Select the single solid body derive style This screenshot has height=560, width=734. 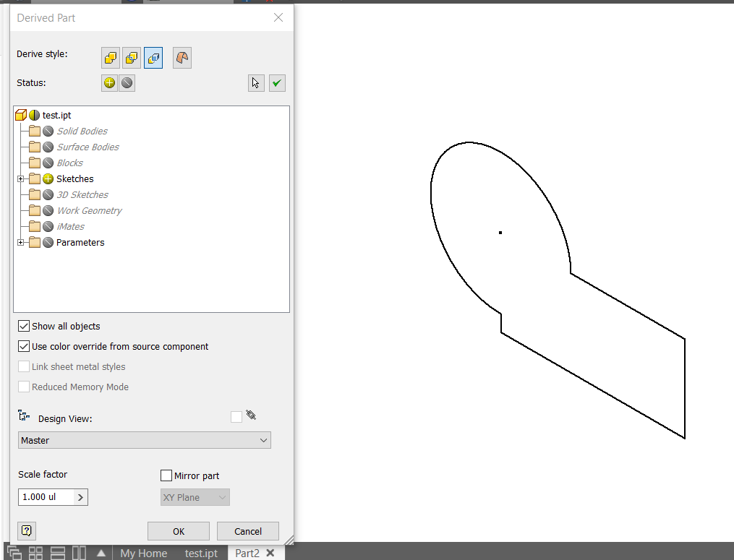111,58
